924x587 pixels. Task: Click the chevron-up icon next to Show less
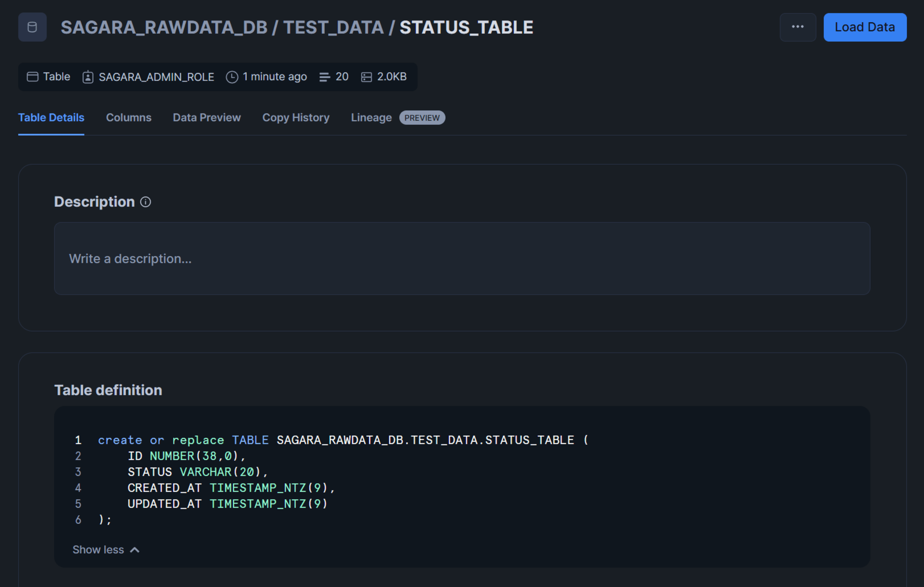[x=135, y=550]
